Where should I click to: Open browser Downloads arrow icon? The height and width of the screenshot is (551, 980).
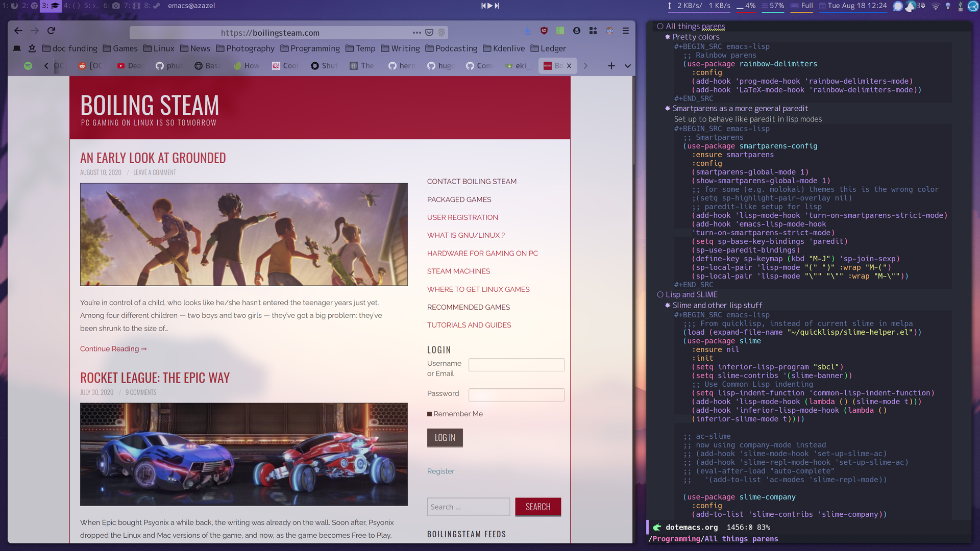coord(528,31)
